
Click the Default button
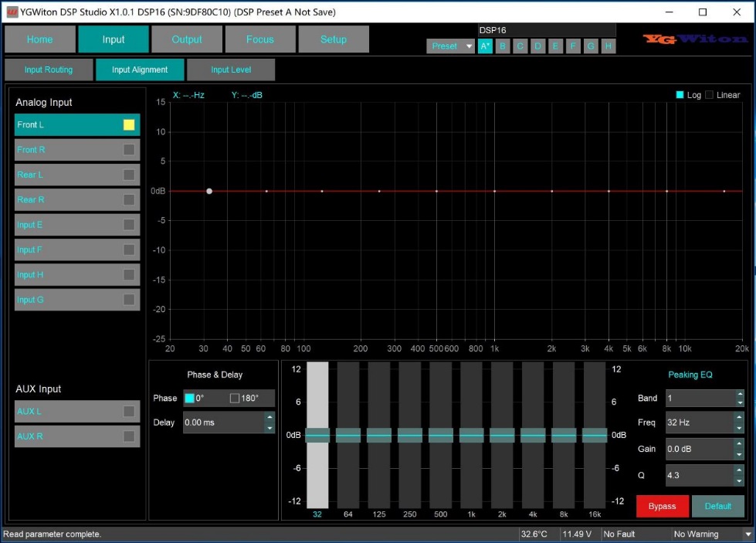click(x=718, y=507)
